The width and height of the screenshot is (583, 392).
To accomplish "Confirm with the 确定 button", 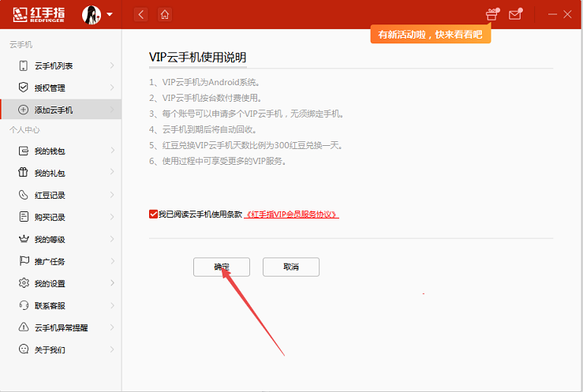I will coord(222,267).
